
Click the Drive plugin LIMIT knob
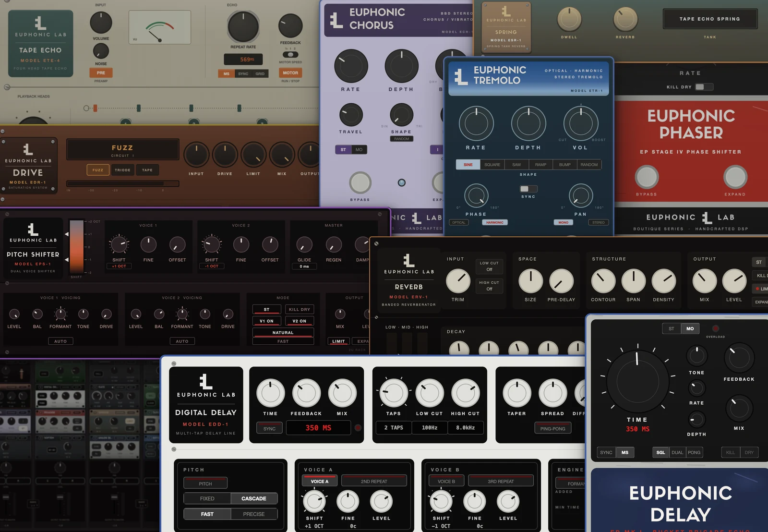[x=253, y=155]
